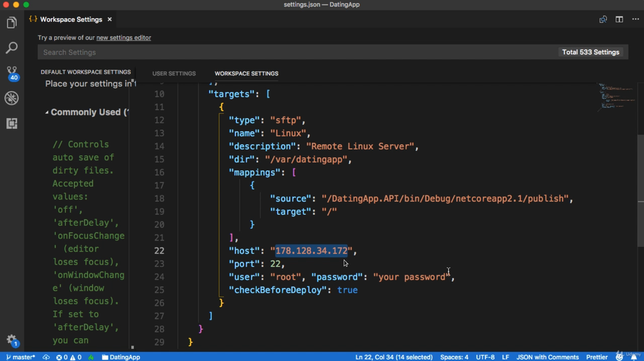Change encoding via UTF-8
644x361 pixels.
tap(485, 357)
